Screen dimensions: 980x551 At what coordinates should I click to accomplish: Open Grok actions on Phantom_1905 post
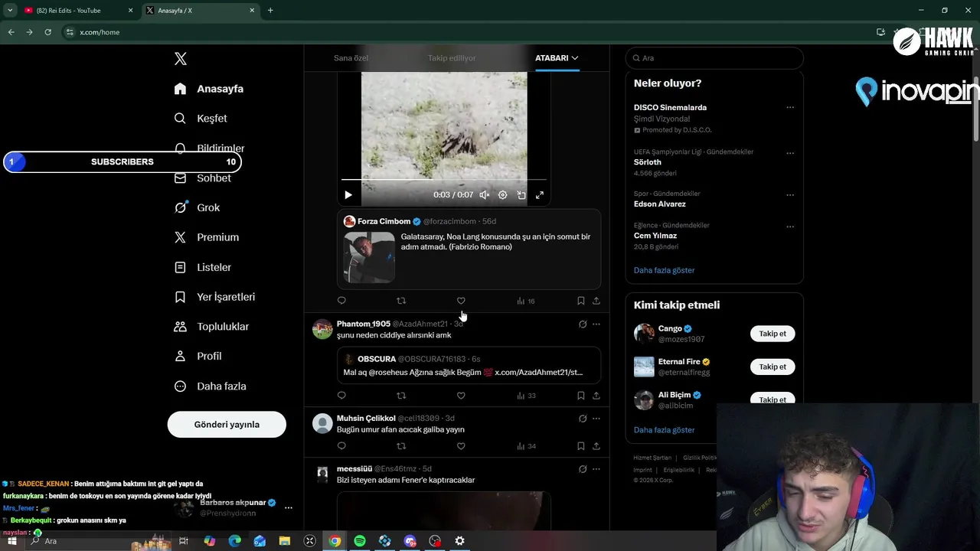583,324
